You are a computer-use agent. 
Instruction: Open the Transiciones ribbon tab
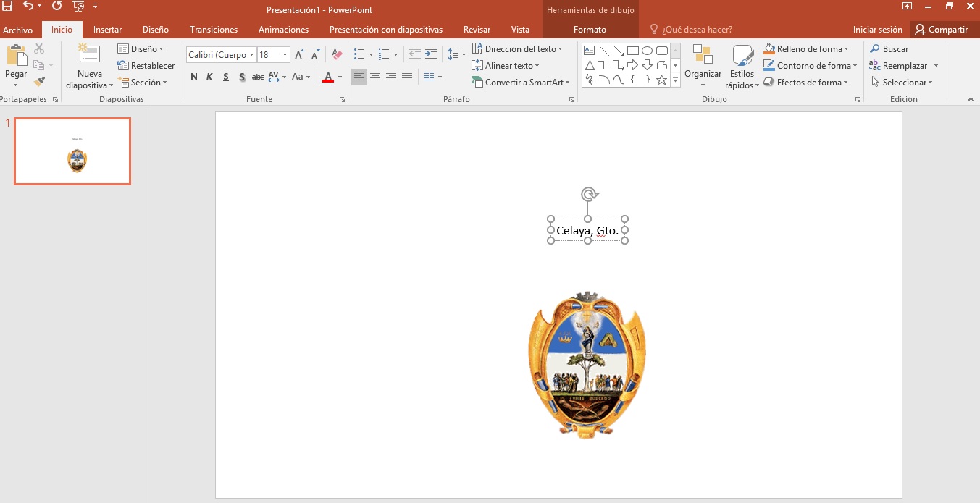point(214,30)
